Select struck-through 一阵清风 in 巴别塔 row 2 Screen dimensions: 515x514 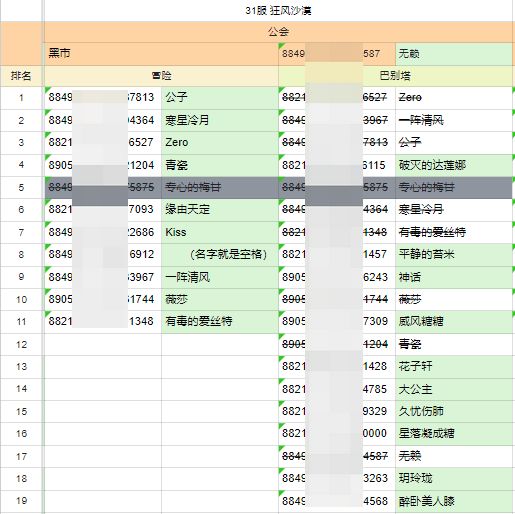[454, 120]
